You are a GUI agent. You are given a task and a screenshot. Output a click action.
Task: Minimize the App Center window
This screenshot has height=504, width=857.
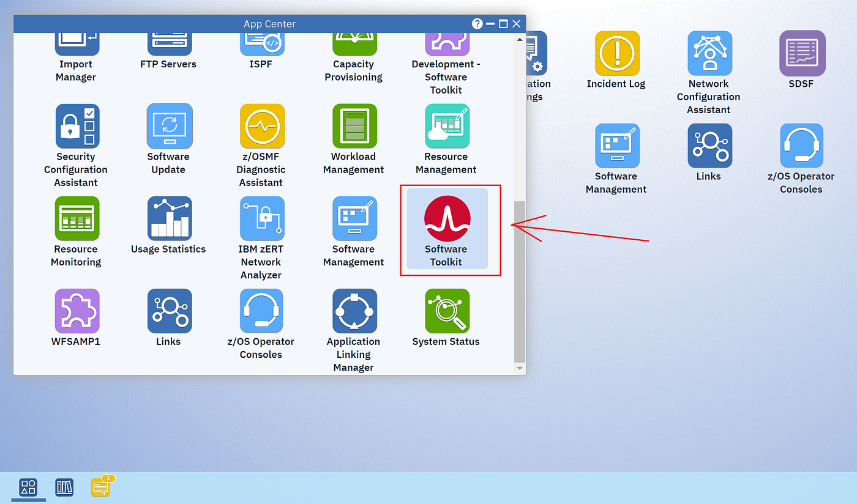[490, 24]
